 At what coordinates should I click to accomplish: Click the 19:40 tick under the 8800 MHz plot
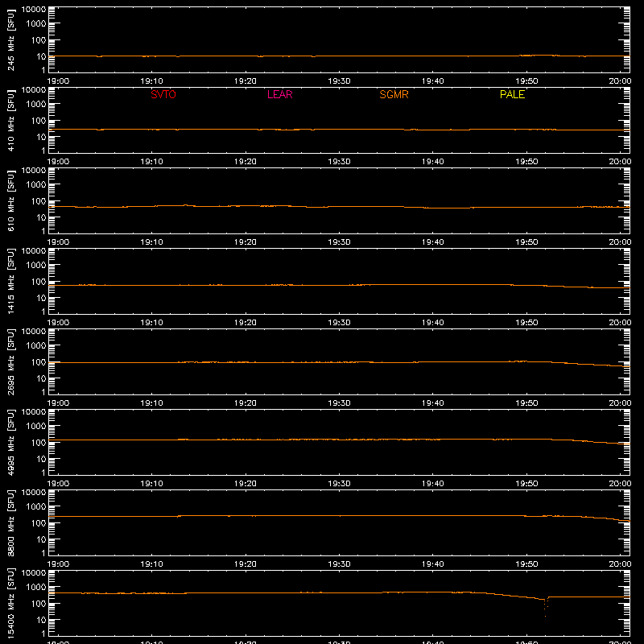(432, 564)
